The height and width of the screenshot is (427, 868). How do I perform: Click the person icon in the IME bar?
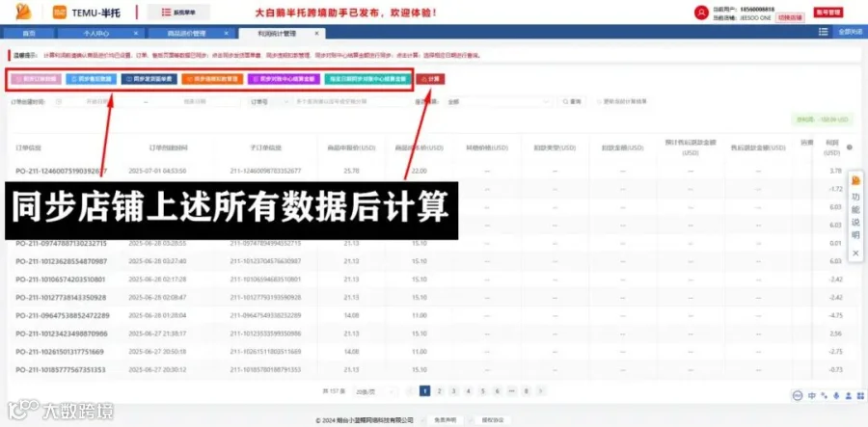(848, 395)
